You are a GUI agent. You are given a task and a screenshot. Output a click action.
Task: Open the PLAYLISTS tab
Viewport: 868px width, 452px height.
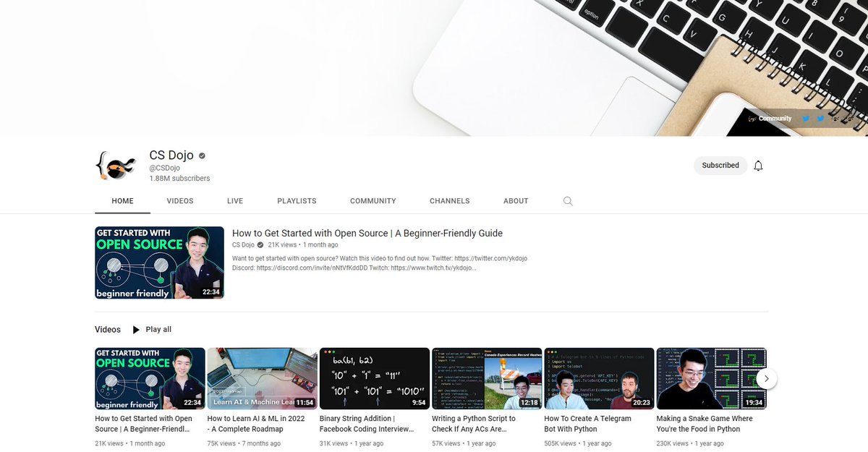coord(297,201)
